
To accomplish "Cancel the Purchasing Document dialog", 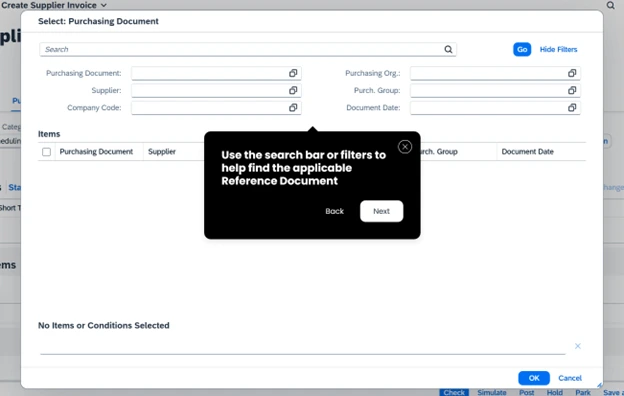I will 570,378.
